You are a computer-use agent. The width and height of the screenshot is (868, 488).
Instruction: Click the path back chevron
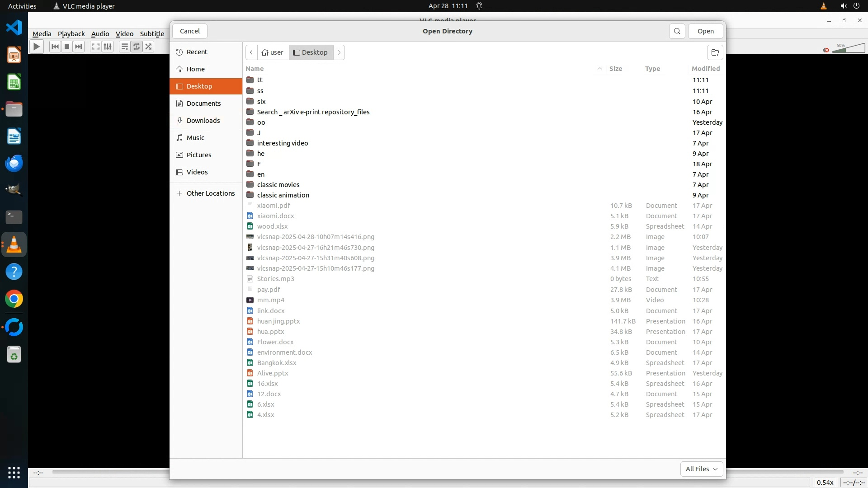tap(251, 52)
